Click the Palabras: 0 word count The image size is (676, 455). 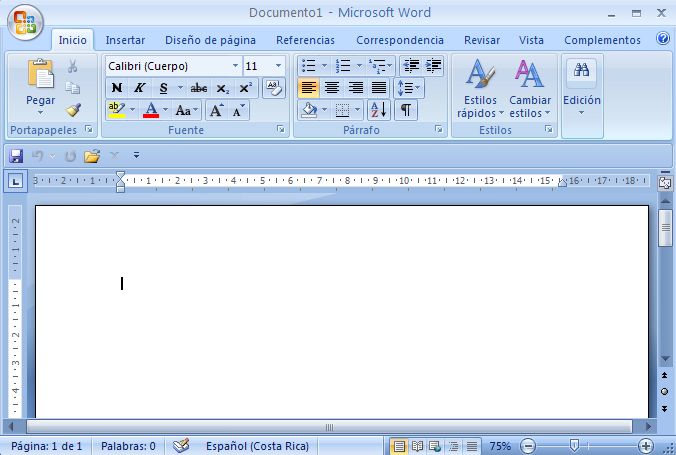click(x=128, y=446)
